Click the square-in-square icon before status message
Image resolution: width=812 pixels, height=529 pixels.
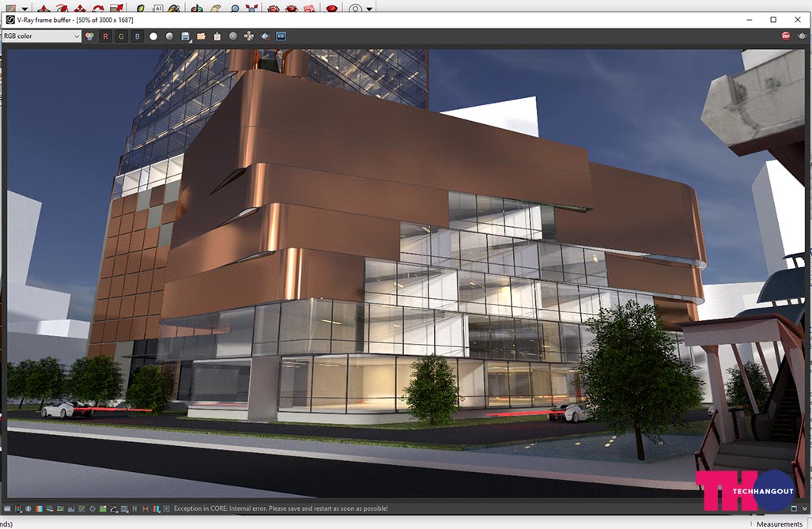[167, 508]
